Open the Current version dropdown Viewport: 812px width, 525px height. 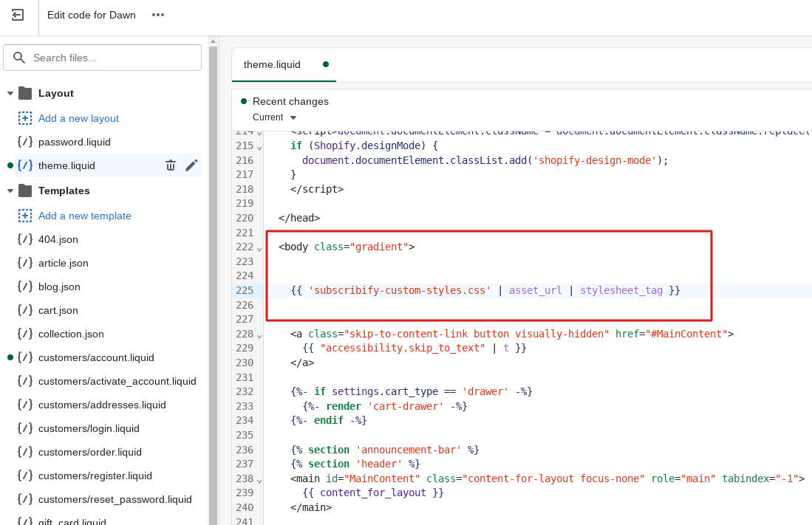[x=274, y=117]
